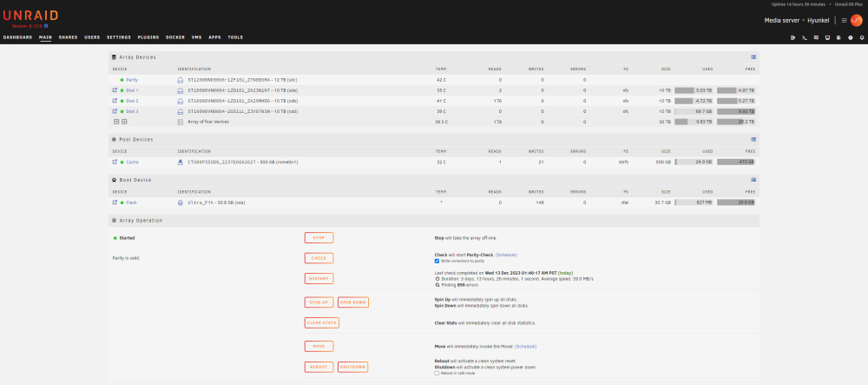Enable 'Reboot in safe mode' checkbox

pos(437,374)
